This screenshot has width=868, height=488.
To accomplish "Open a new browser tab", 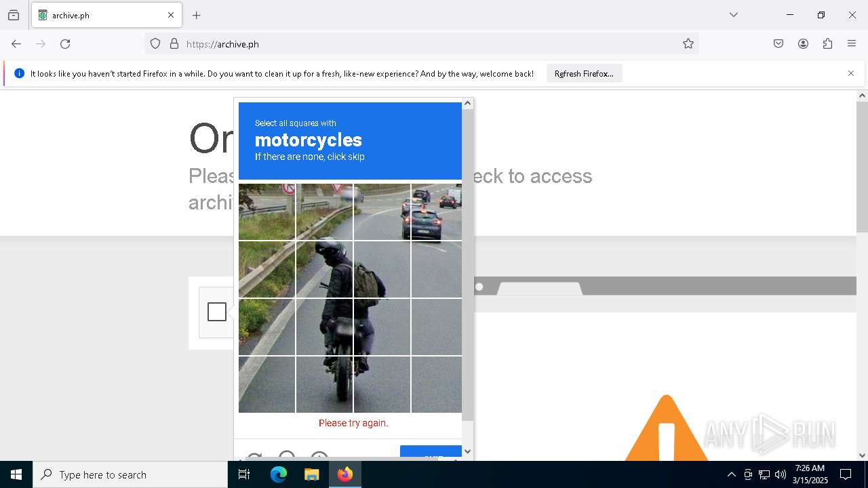I will (197, 15).
